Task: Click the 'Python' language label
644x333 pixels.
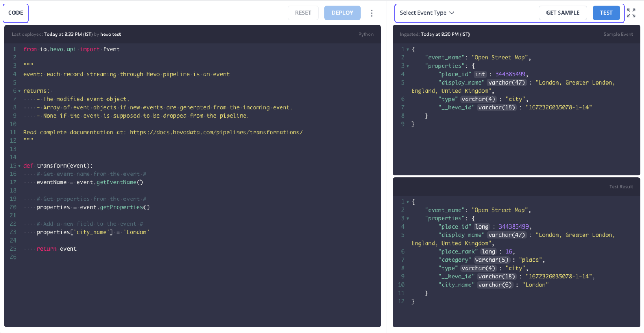Action: pyautogui.click(x=366, y=34)
